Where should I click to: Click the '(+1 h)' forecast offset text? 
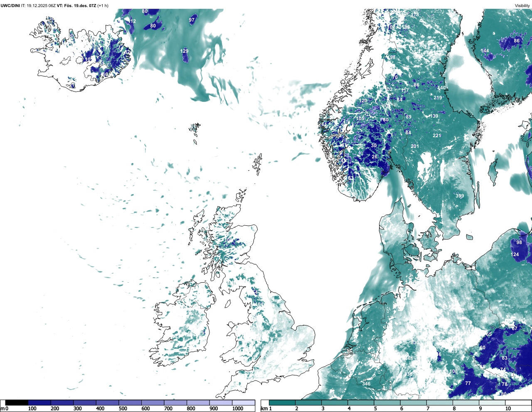pos(103,5)
